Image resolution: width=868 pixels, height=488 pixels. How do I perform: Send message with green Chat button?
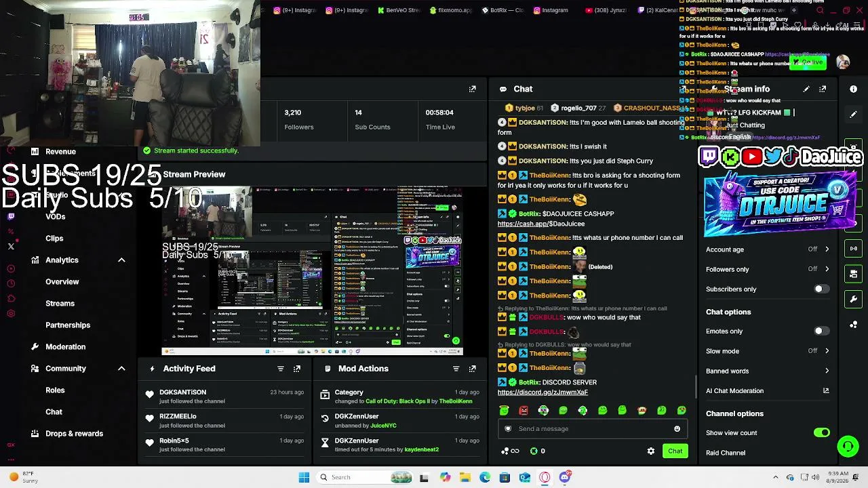pyautogui.click(x=675, y=451)
